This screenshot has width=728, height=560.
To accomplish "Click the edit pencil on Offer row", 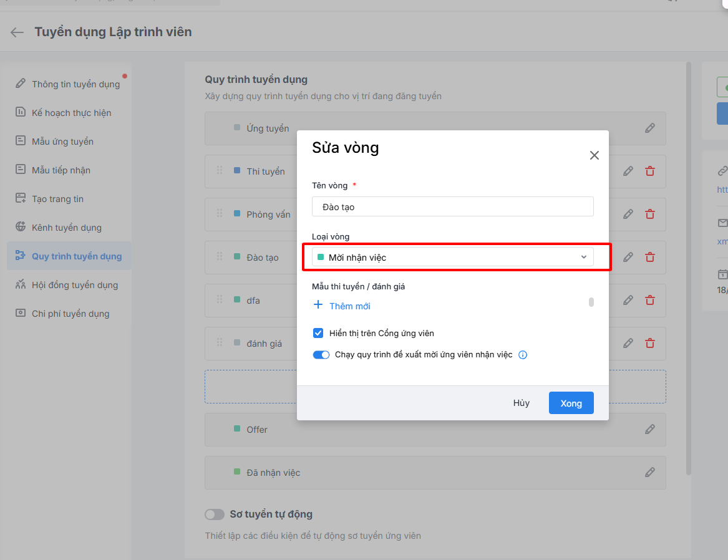I will click(x=650, y=429).
